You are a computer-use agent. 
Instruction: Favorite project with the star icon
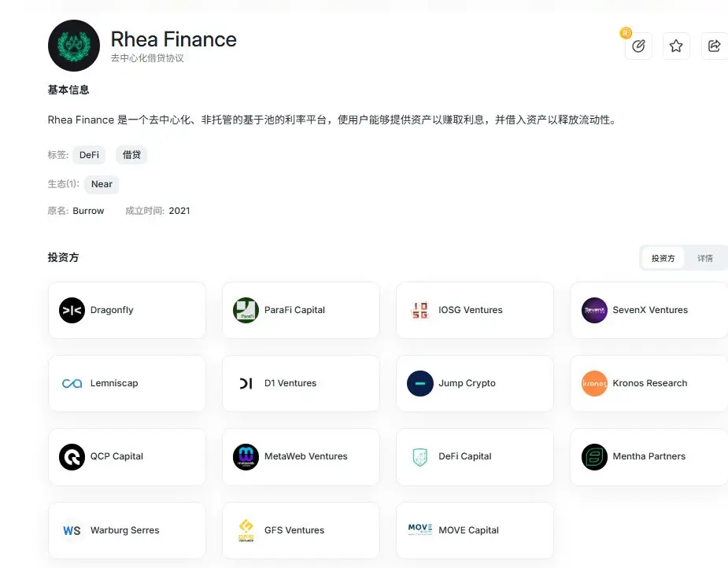[676, 46]
